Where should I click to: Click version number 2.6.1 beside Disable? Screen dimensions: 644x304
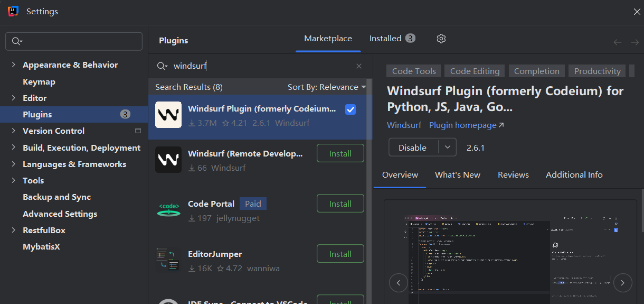coord(476,148)
